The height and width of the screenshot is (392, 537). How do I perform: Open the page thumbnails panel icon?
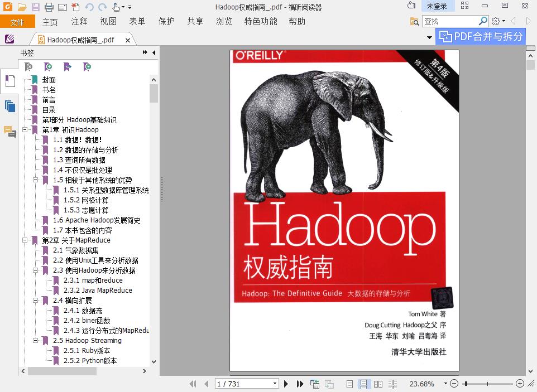click(10, 106)
